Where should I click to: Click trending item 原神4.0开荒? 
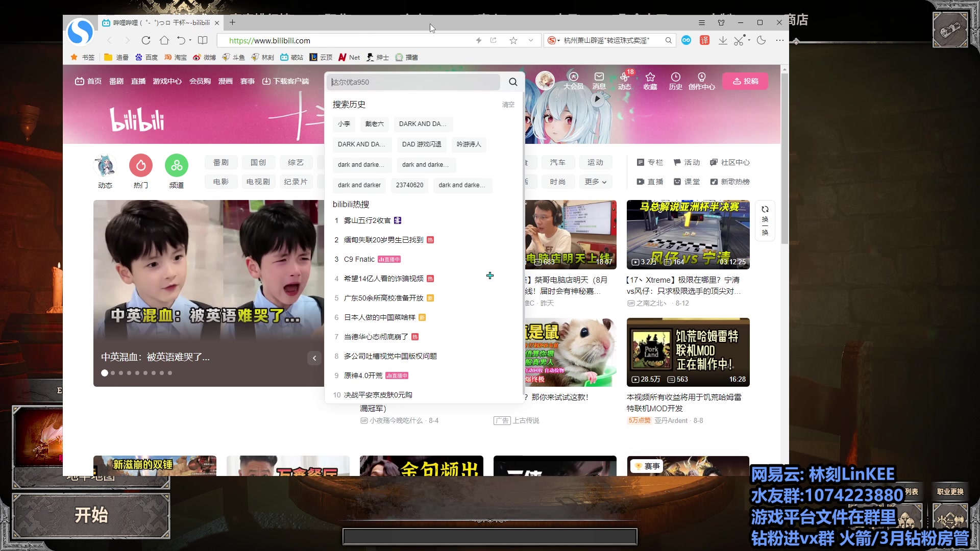(363, 375)
